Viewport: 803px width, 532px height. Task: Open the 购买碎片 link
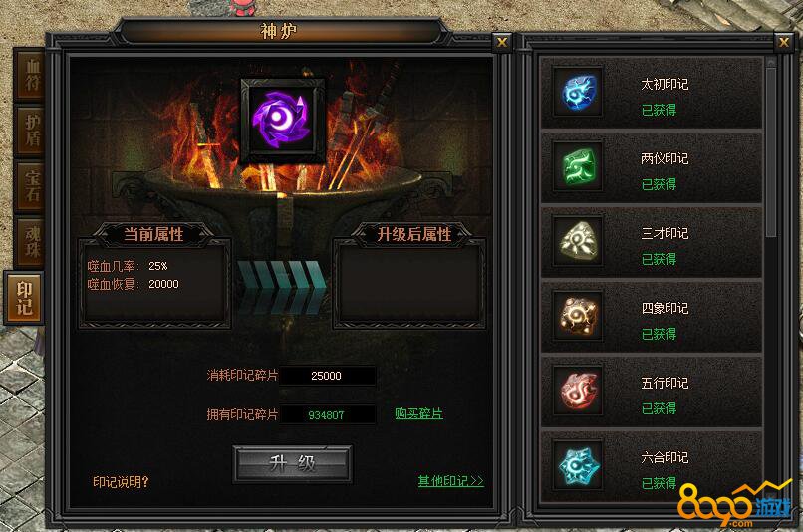[x=418, y=413]
